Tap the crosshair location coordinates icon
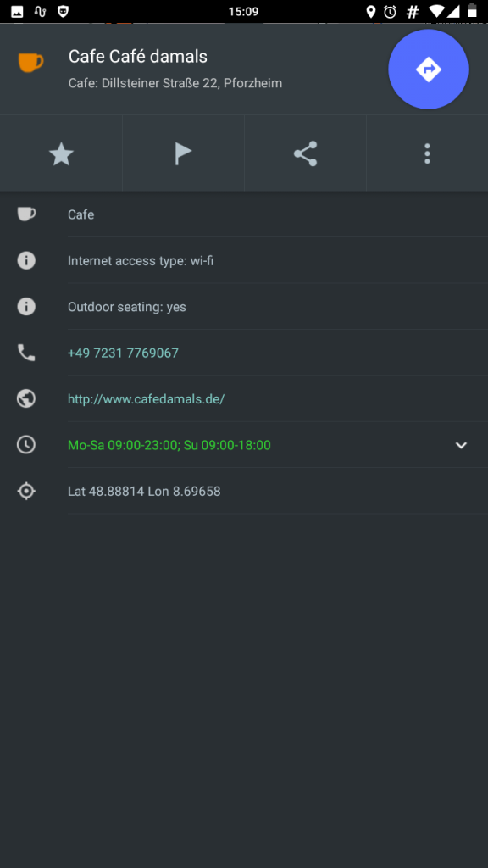The image size is (488, 868). pos(26,491)
